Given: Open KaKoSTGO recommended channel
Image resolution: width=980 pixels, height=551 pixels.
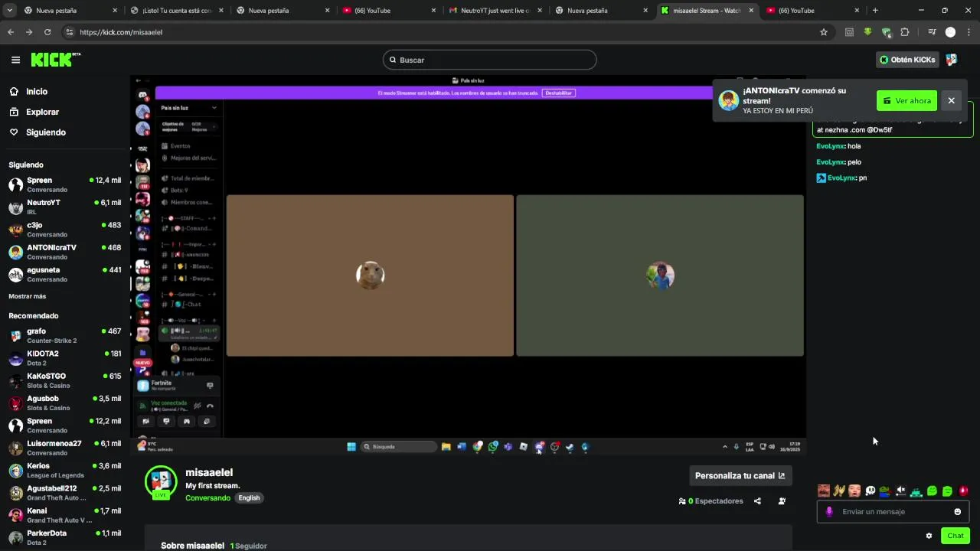Looking at the screenshot, I should 65,380.
